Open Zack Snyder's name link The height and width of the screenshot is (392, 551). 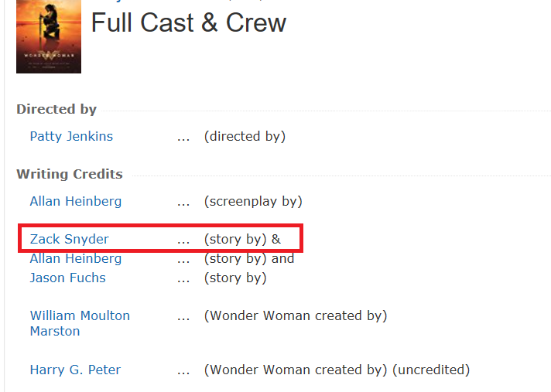pos(69,239)
